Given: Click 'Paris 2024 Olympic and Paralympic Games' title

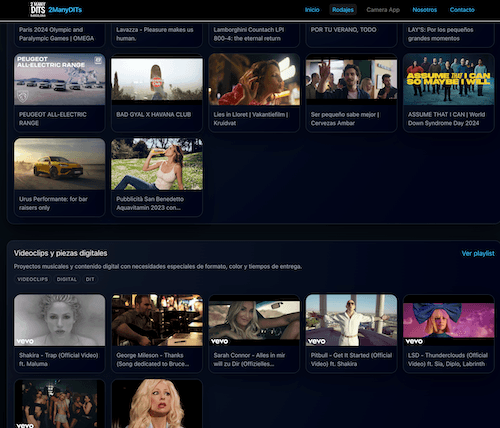Looking at the screenshot, I should (x=56, y=34).
